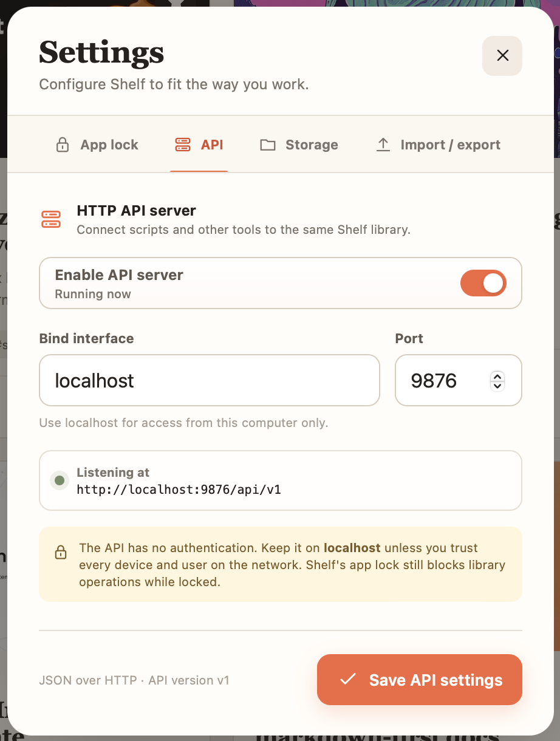Decrease port with the stepper down arrow
Screen dimensions: 560x741
coord(497,386)
